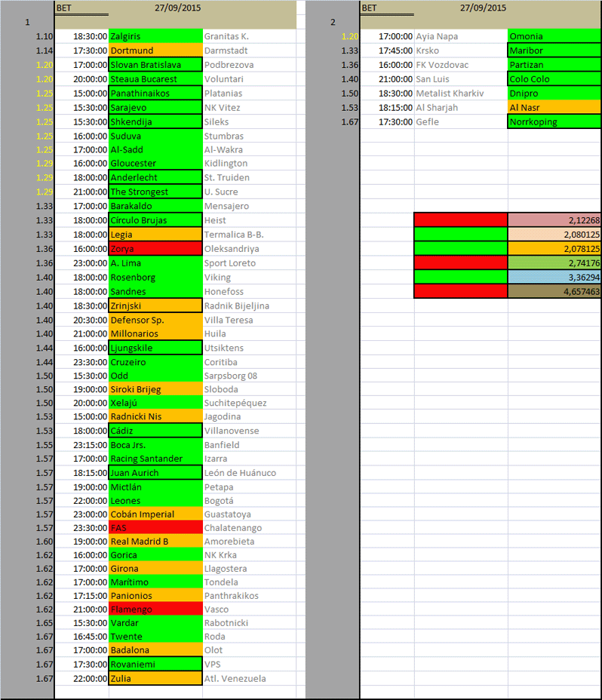Select the Colo Colo cell
The height and width of the screenshot is (700, 602).
coord(554,79)
